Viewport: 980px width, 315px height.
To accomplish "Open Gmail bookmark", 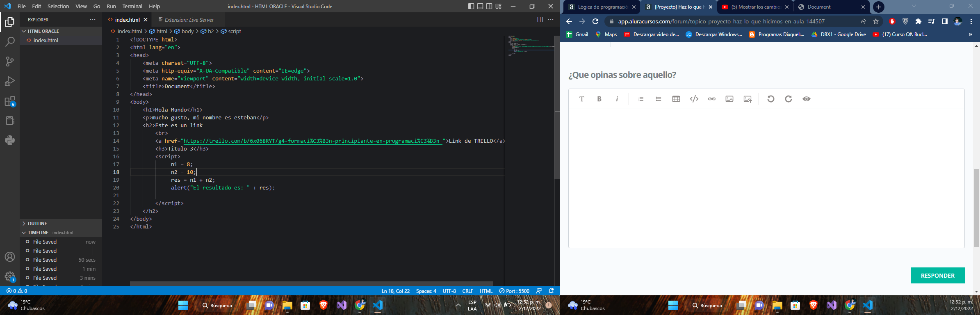I will [x=577, y=34].
